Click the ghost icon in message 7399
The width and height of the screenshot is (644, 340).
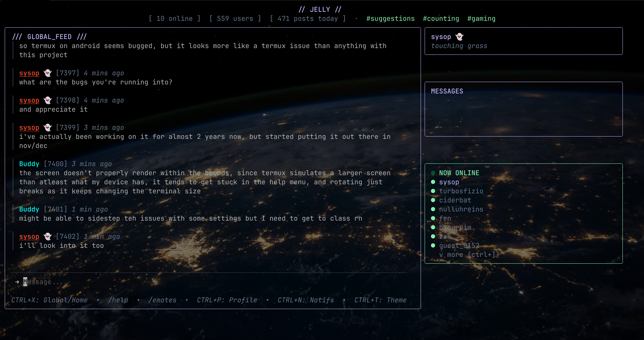(x=47, y=127)
